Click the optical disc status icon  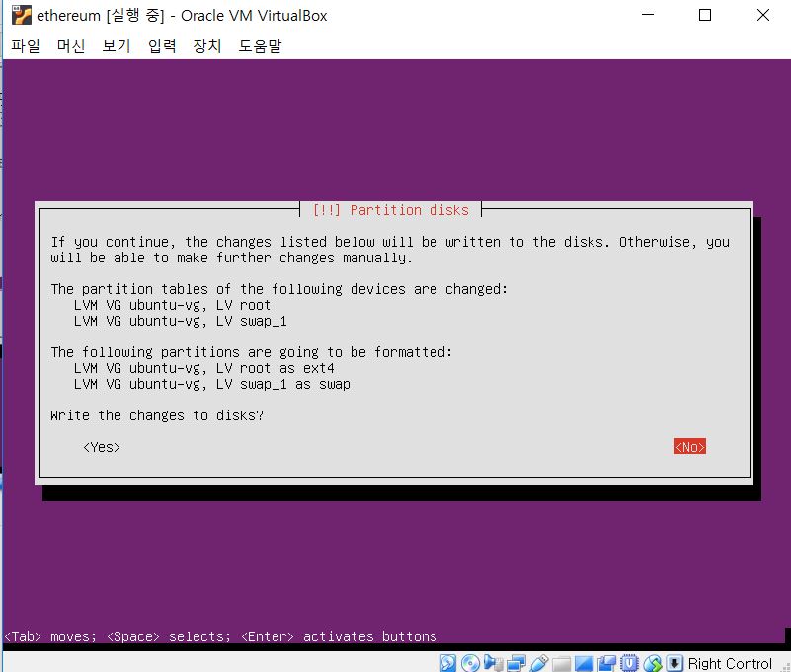pos(470,663)
